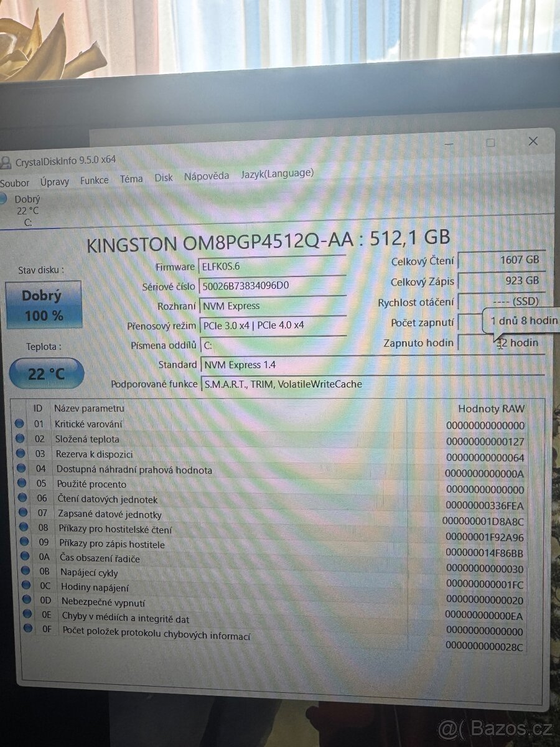
Task: Click the ID column header
Action: pos(38,408)
